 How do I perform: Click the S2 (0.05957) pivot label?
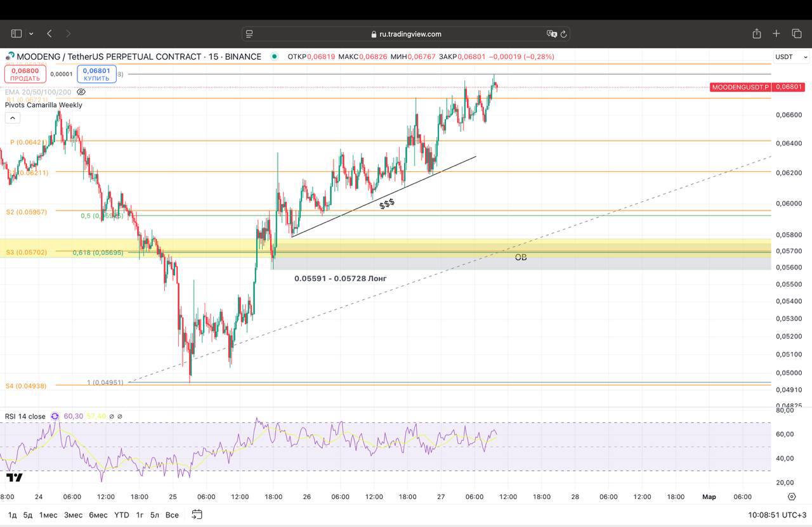tap(27, 212)
